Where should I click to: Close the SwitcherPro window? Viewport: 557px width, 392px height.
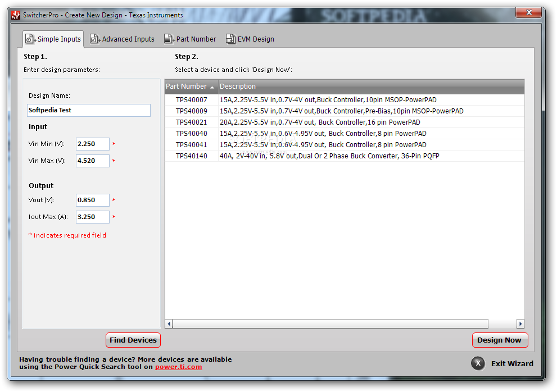(x=528, y=12)
